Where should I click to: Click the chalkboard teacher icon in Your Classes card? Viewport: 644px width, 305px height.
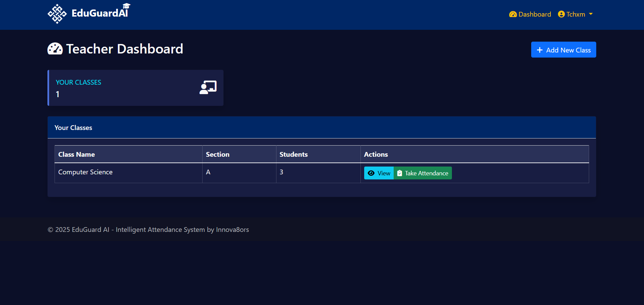(x=208, y=87)
